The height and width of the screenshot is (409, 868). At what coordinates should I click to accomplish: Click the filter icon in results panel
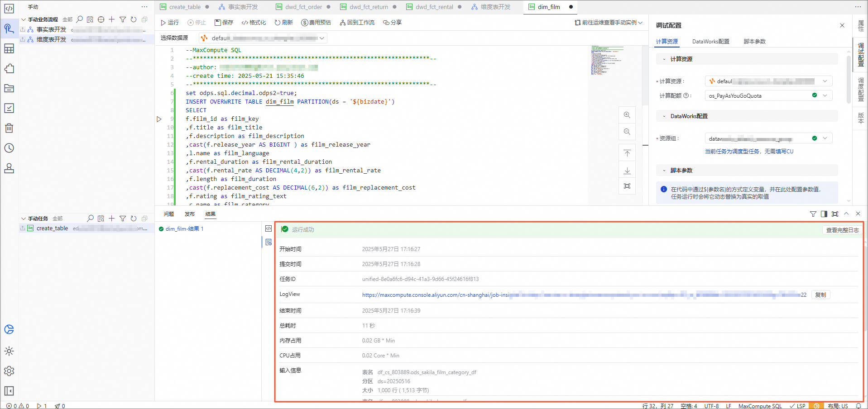click(x=813, y=214)
